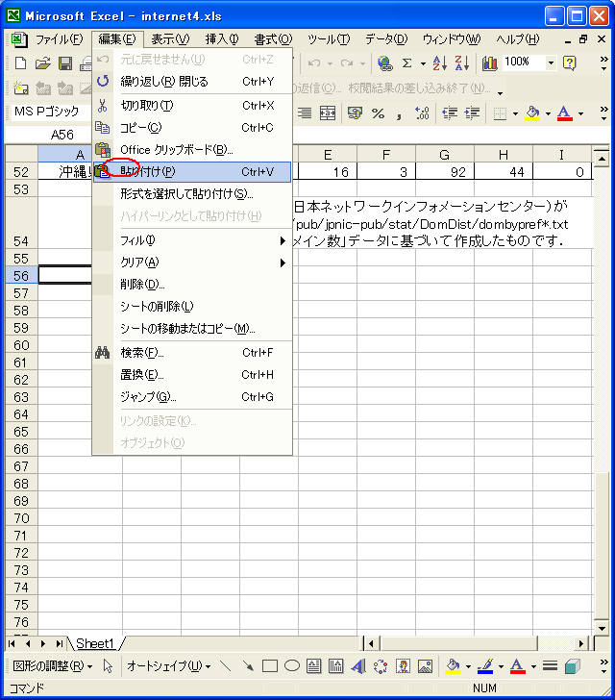
Task: Sort descending with Z-A icon
Action: pos(462,63)
